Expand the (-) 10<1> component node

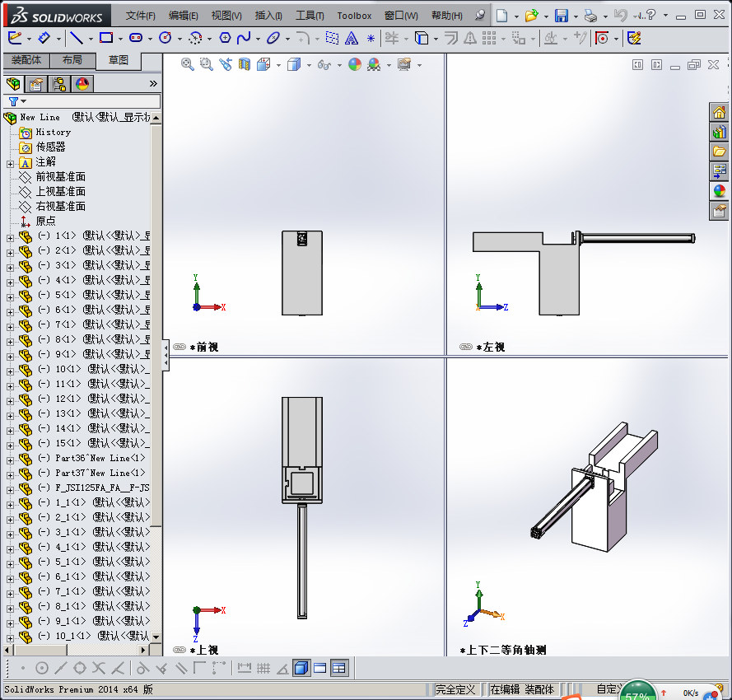coord(10,371)
